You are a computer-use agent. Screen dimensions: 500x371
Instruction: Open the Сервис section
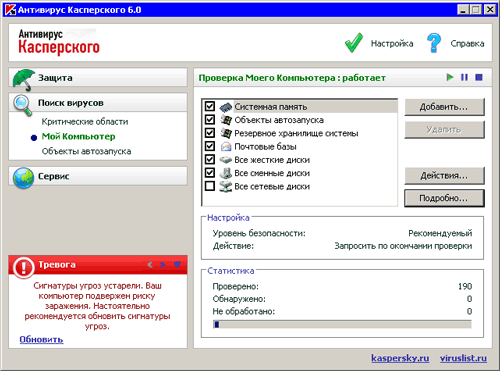(x=98, y=176)
